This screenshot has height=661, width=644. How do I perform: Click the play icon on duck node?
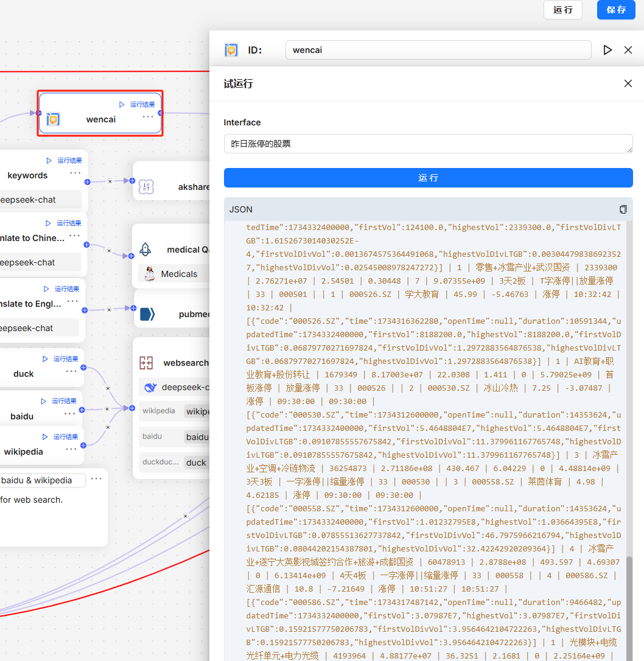coord(45,358)
